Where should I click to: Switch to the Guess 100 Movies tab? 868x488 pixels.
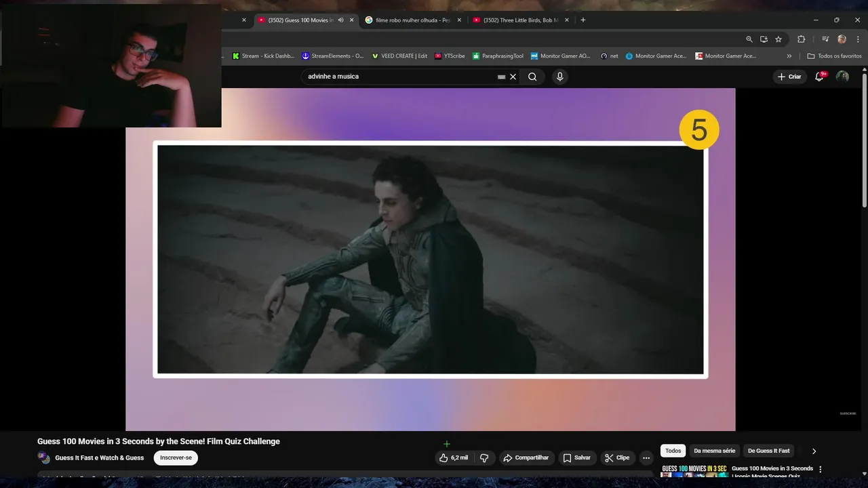coord(300,20)
